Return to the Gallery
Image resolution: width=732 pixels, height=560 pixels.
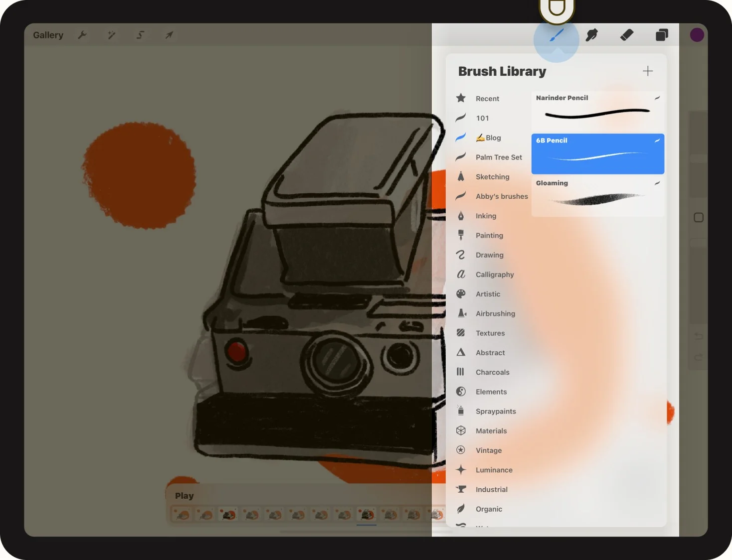(x=48, y=34)
